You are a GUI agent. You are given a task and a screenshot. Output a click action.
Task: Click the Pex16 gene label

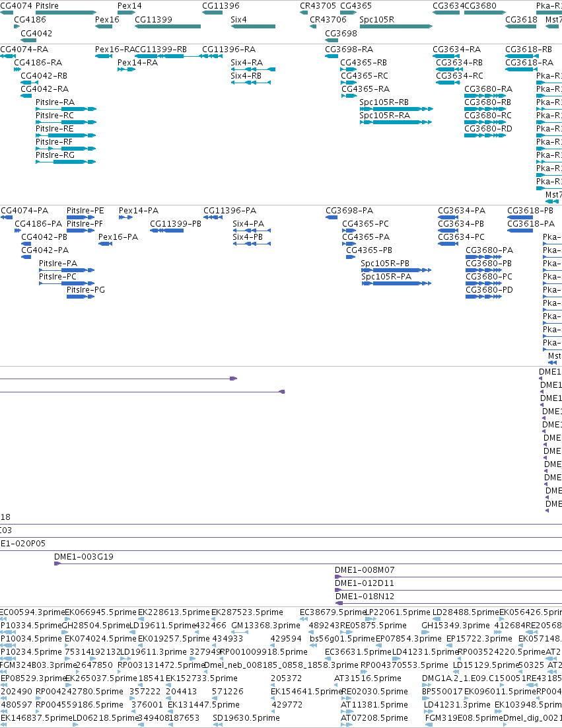(107, 20)
